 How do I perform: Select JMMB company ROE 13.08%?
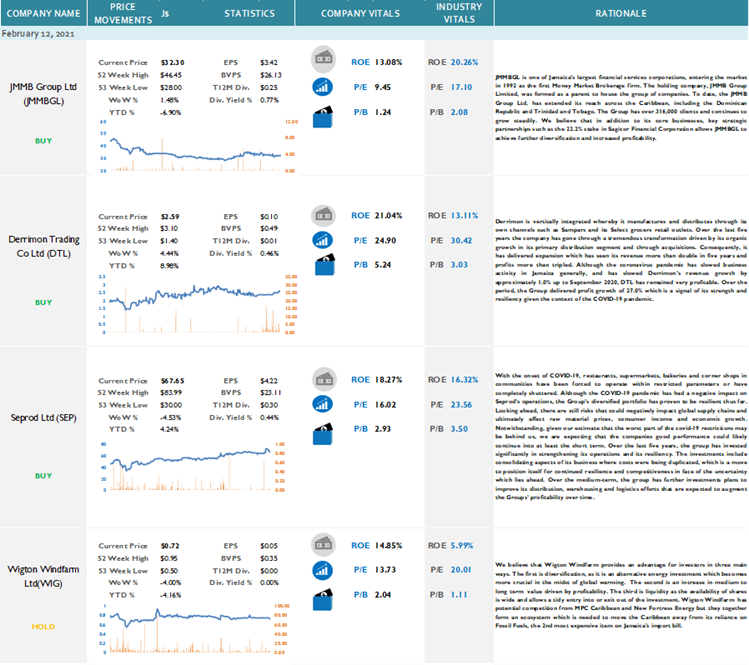click(x=388, y=62)
